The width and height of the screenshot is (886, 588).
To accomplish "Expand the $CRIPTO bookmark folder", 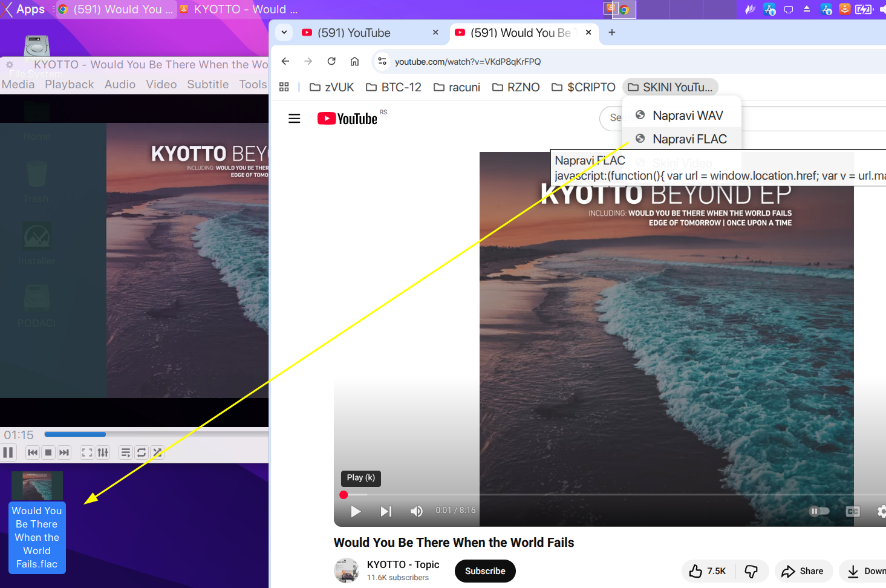I will coord(584,87).
